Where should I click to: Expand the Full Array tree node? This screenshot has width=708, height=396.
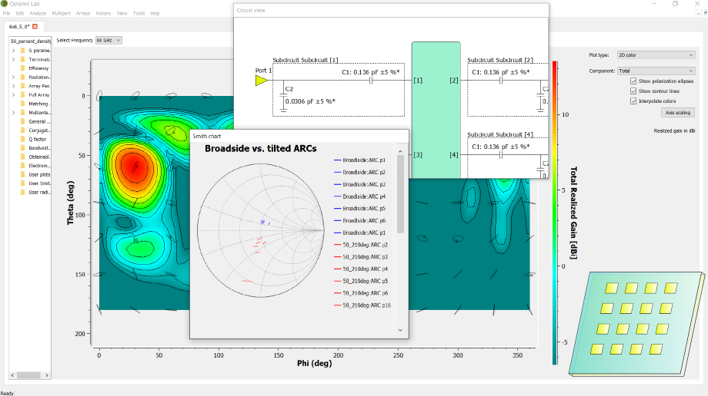14,95
